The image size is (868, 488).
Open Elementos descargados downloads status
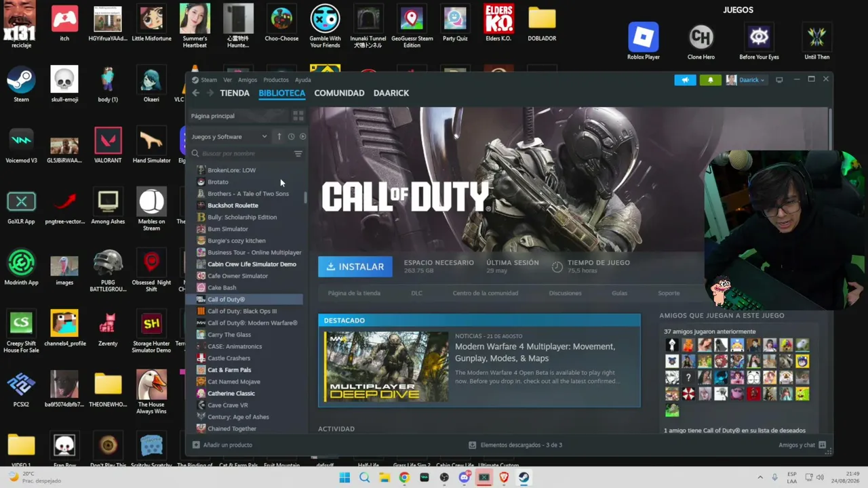point(515,445)
